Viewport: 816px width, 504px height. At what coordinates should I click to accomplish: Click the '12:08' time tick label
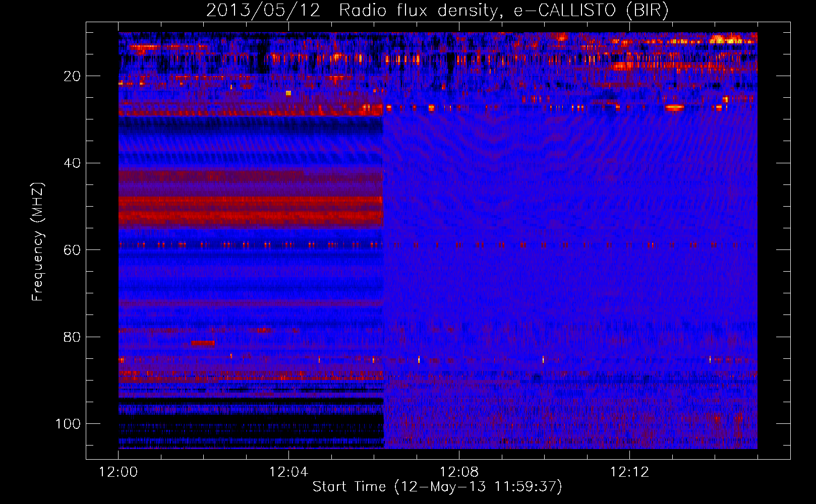pos(459,472)
